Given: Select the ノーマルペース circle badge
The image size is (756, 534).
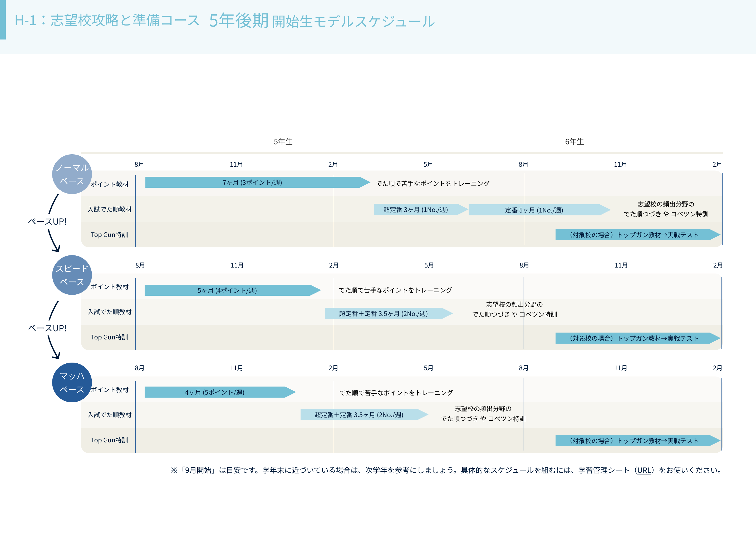Looking at the screenshot, I should pos(72,175).
